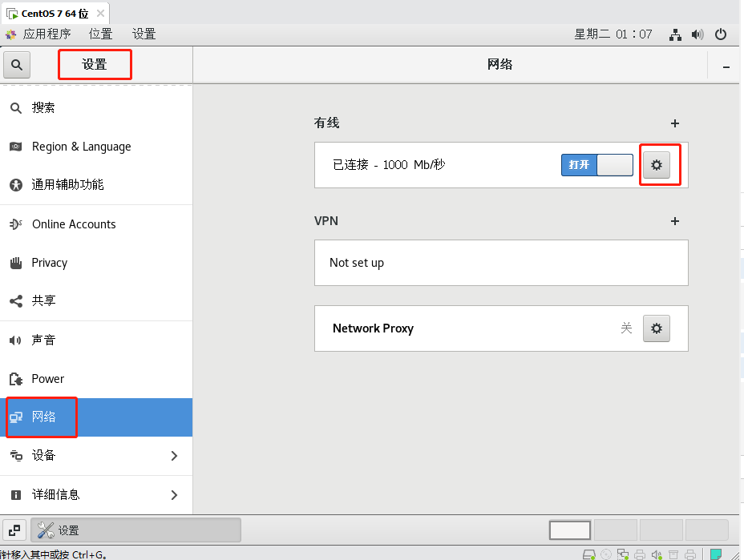Expand 设备 devices chevron arrow
This screenshot has width=744, height=560.
coord(174,456)
